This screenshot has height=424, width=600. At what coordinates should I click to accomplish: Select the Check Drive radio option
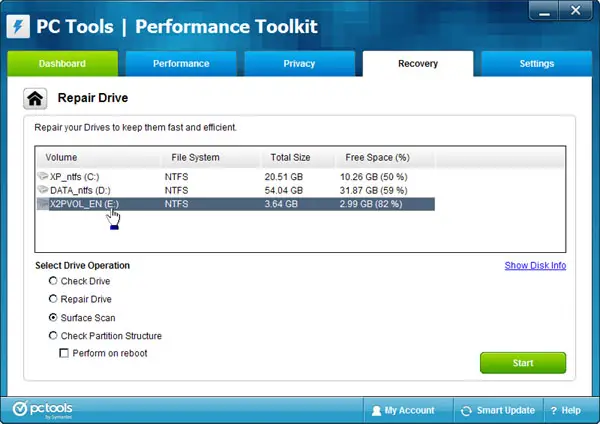click(53, 281)
